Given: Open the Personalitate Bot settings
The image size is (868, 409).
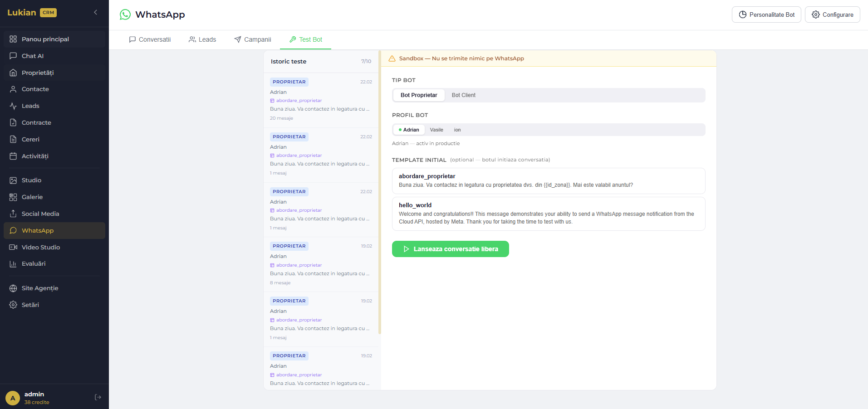Looking at the screenshot, I should click(x=766, y=15).
